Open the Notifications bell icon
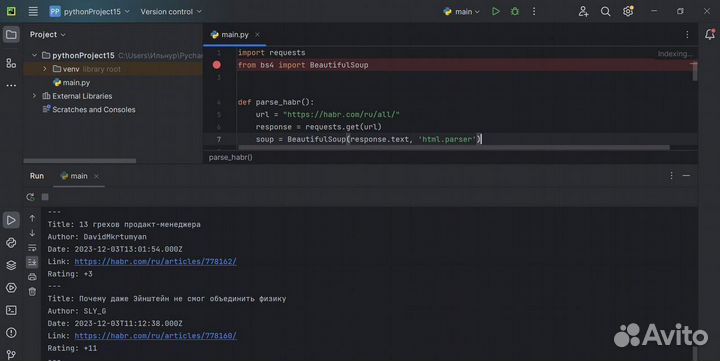Image resolution: width=720 pixels, height=361 pixels. tap(709, 34)
